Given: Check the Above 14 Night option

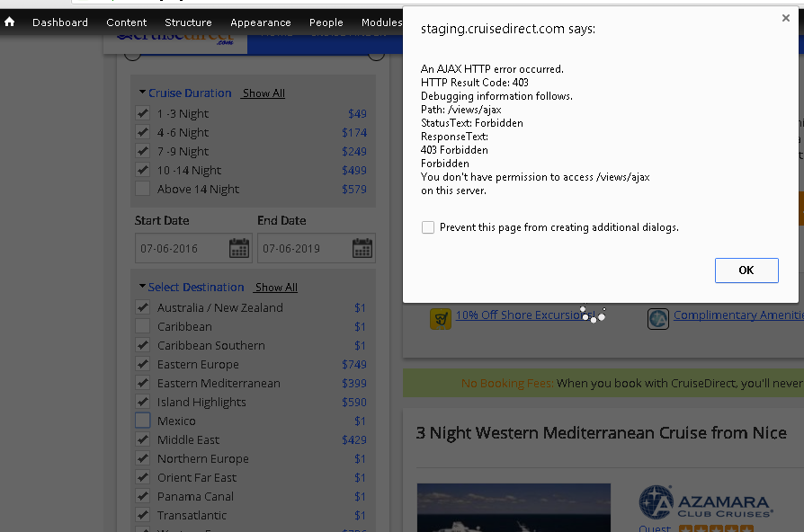Looking at the screenshot, I should click(x=143, y=189).
